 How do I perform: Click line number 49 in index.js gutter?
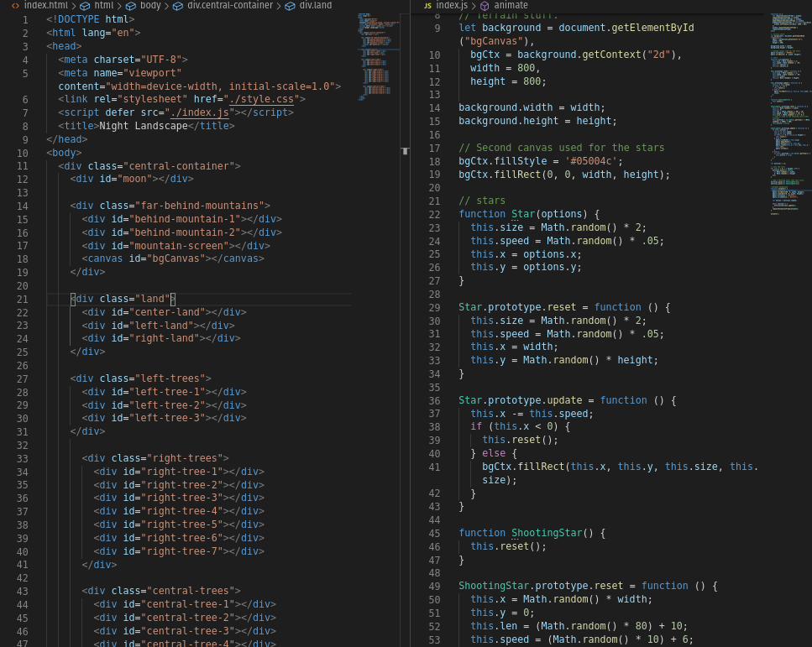[x=434, y=587]
